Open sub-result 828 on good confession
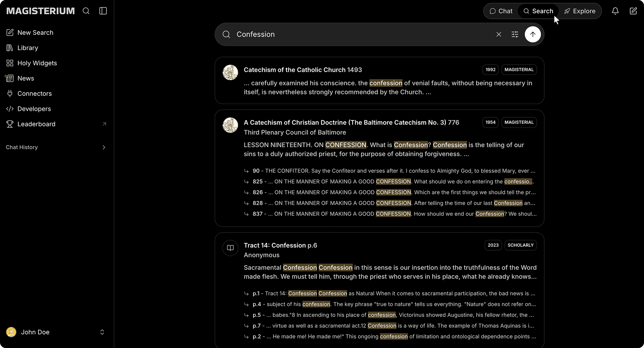Image resolution: width=644 pixels, height=348 pixels. tap(390, 203)
